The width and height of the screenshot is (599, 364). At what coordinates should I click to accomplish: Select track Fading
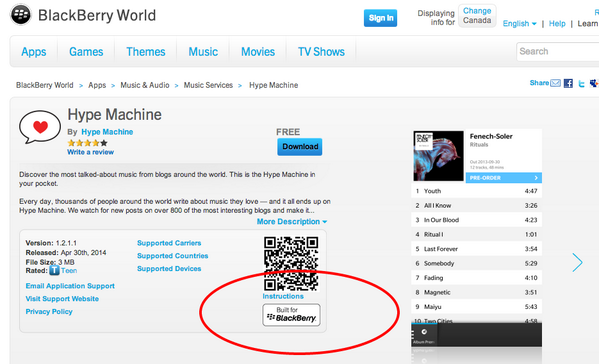(x=476, y=278)
